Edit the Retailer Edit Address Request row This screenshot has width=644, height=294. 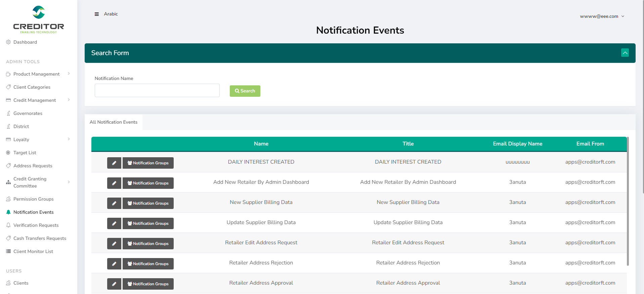[x=114, y=244]
